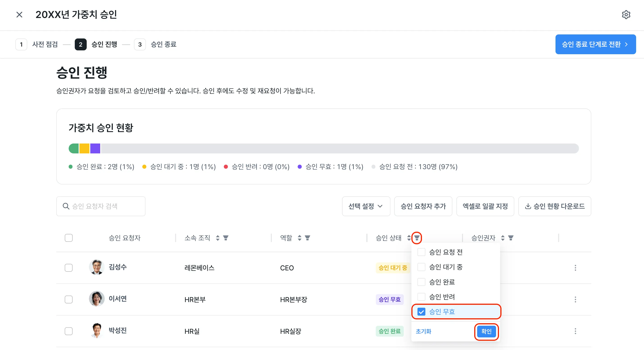Screen dimensions: 644x350
Task: Focus the 승인 요청자 검색 input field
Action: [101, 206]
